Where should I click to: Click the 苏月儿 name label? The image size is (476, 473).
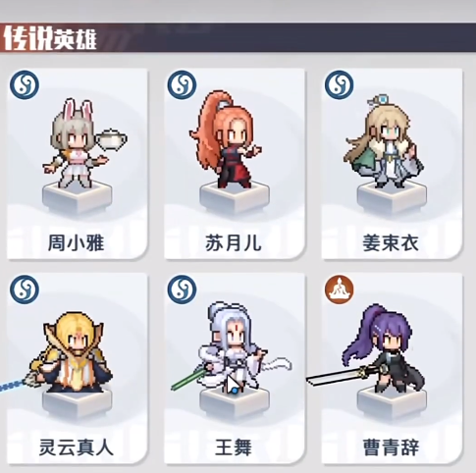pyautogui.click(x=234, y=243)
